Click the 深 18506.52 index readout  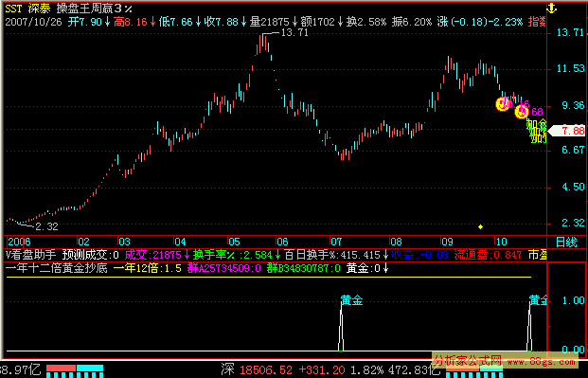coord(258,369)
